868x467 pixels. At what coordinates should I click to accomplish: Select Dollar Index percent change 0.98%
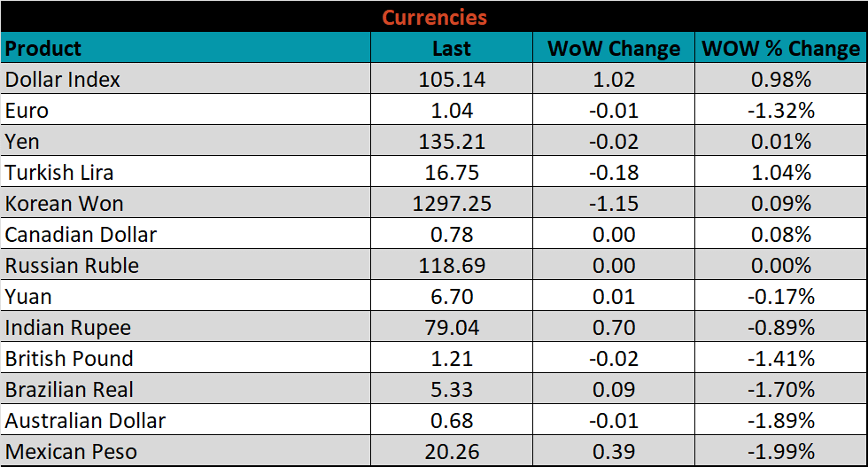pyautogui.click(x=780, y=80)
